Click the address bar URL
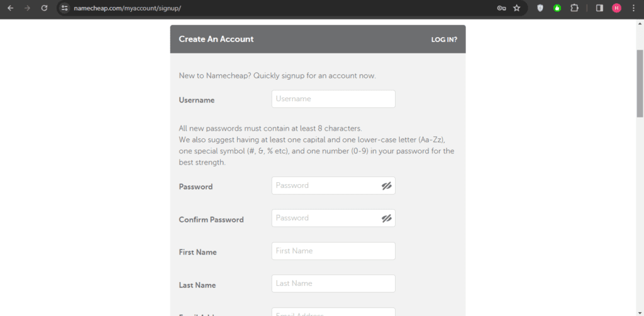This screenshot has width=644, height=316. pos(127,8)
